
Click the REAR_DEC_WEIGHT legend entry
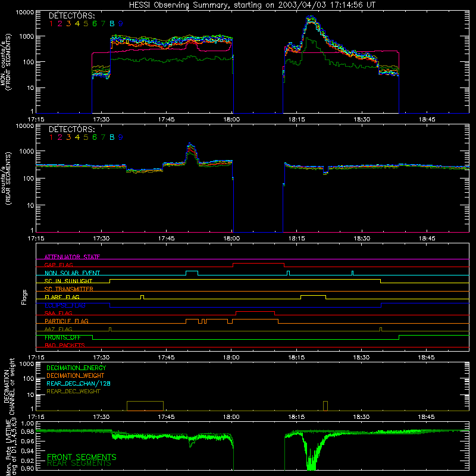point(73,392)
